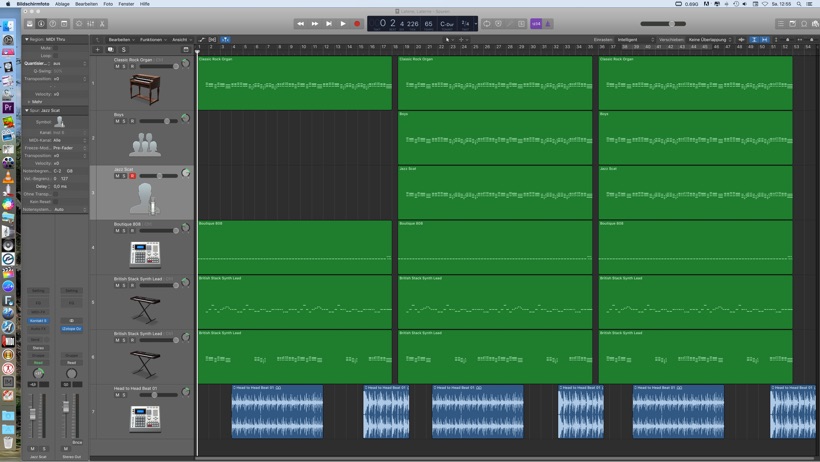Collapse the Spur: Jazz Scat disclosure triangle

[x=27, y=110]
